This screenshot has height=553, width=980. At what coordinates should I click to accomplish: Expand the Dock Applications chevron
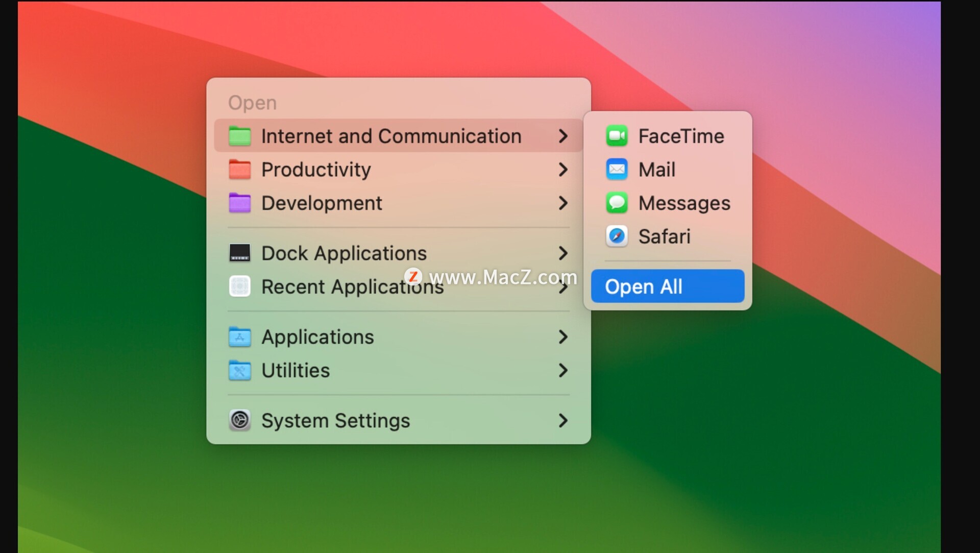tap(563, 253)
